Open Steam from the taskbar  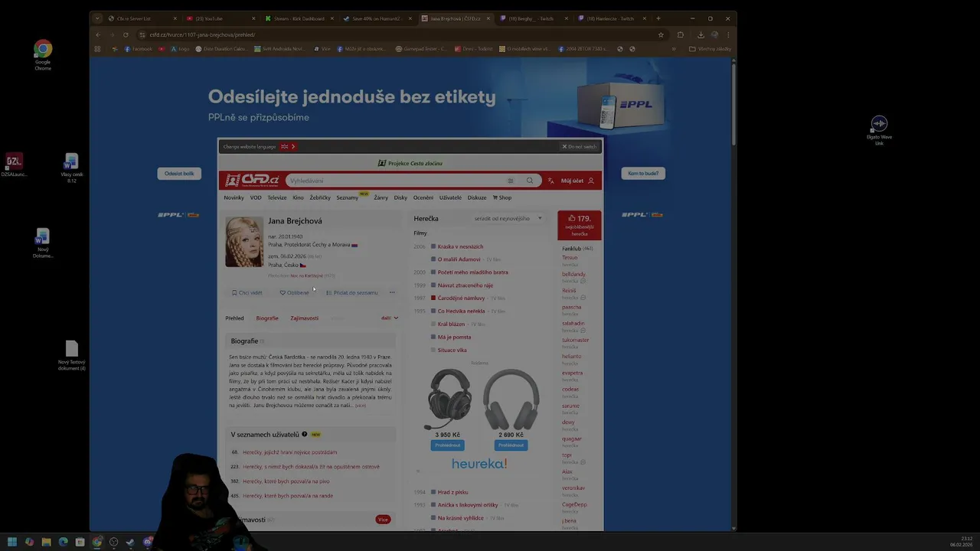[130, 542]
